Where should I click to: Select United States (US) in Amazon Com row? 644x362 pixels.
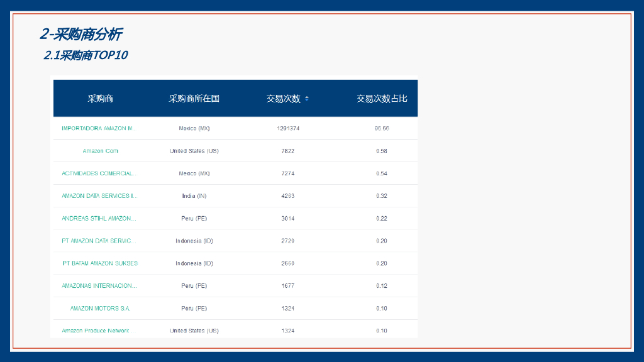(x=194, y=151)
